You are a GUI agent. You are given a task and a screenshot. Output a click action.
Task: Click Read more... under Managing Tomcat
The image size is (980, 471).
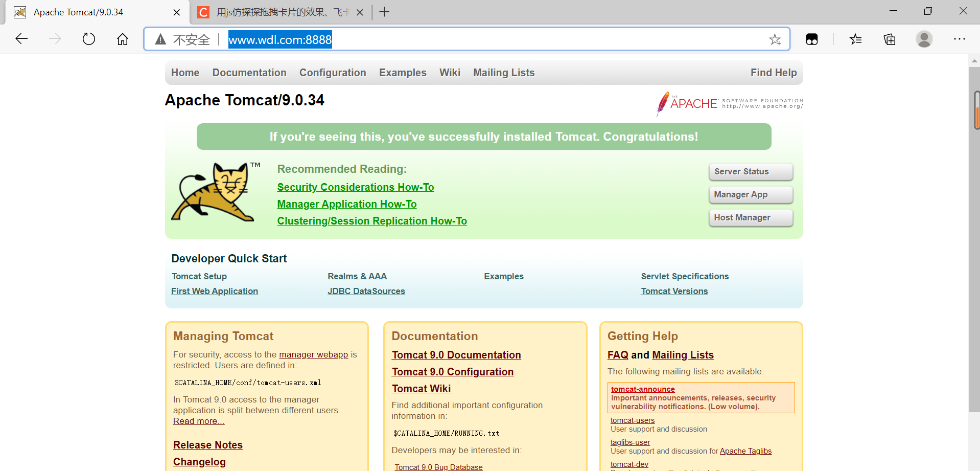(199, 421)
